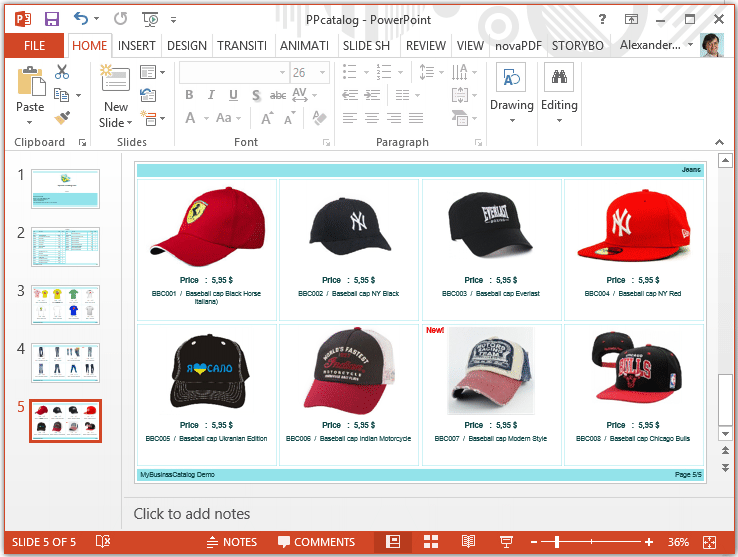Expand the Editing group
The image size is (738, 557).
tap(559, 94)
